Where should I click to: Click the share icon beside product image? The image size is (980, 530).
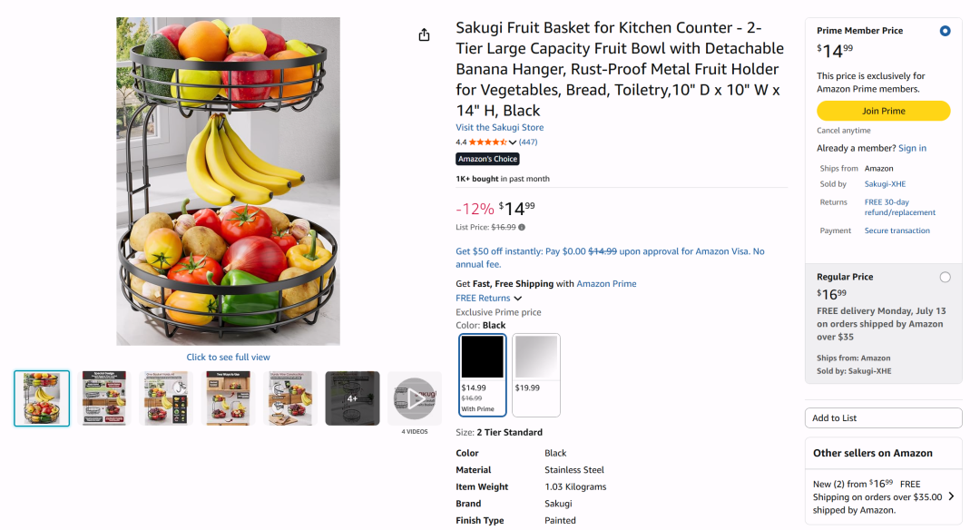424,35
